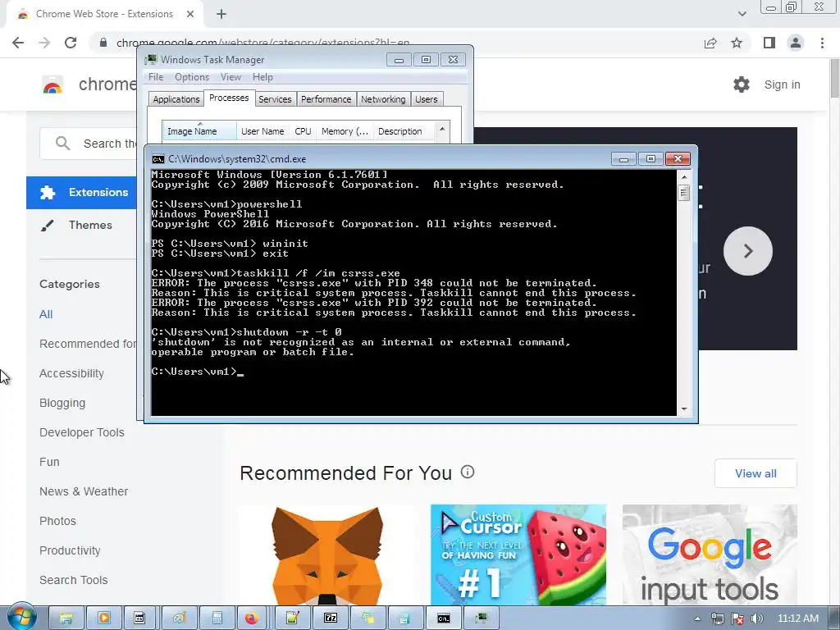Switch to Networking tab in Task Manager

click(x=383, y=99)
